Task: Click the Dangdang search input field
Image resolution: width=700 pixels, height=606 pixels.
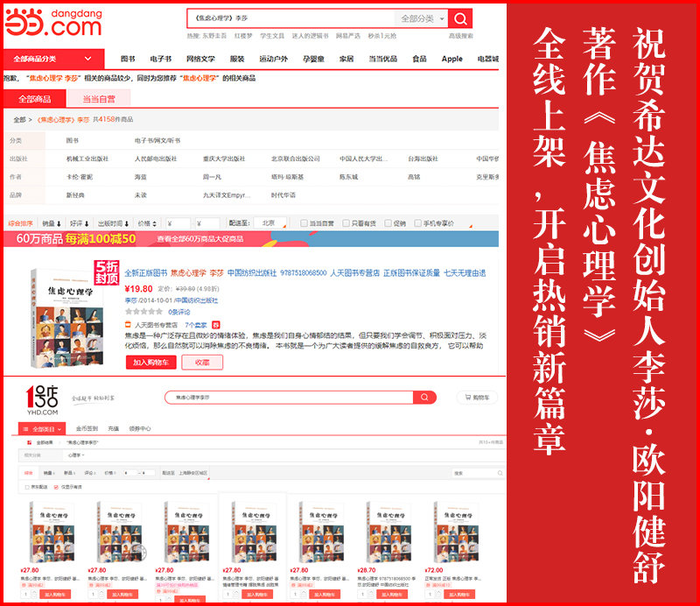Action: coord(290,18)
